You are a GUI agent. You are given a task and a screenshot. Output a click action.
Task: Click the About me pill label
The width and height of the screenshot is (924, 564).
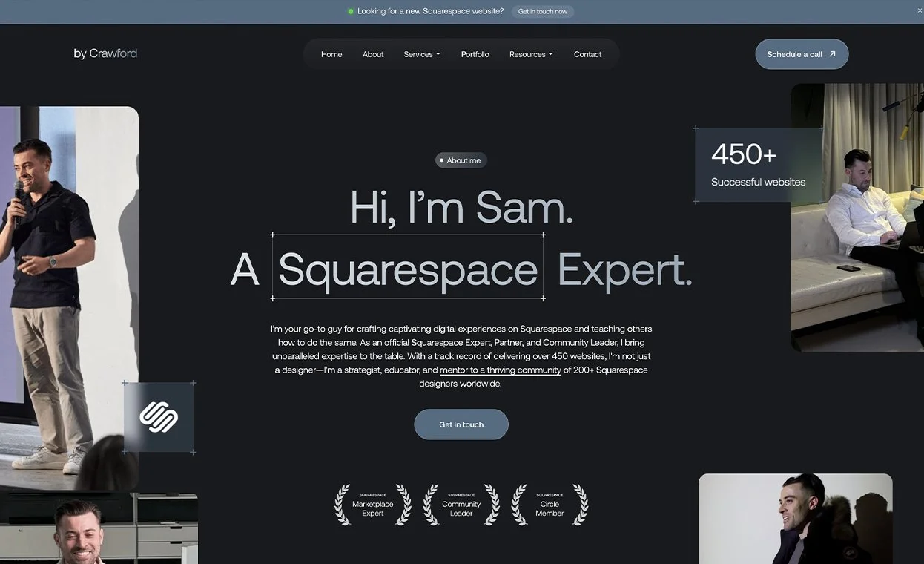461,160
